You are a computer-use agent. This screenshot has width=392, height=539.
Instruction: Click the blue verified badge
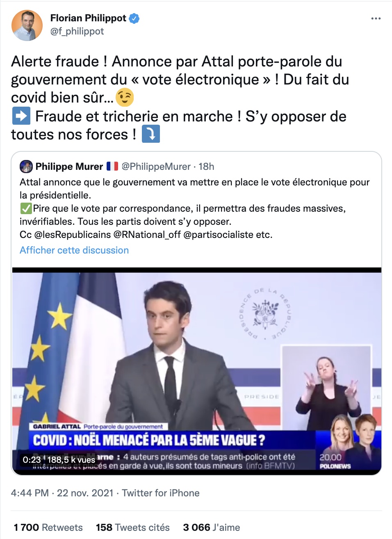click(134, 18)
